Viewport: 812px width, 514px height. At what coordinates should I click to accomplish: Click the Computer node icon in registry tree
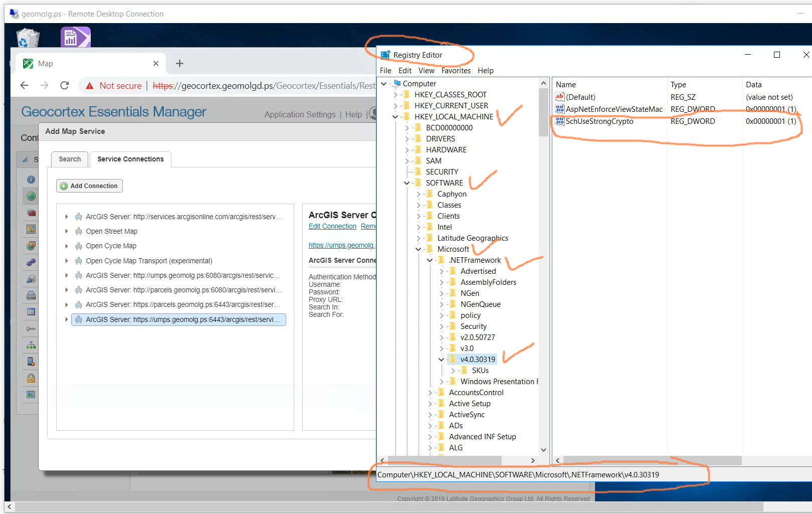point(396,83)
